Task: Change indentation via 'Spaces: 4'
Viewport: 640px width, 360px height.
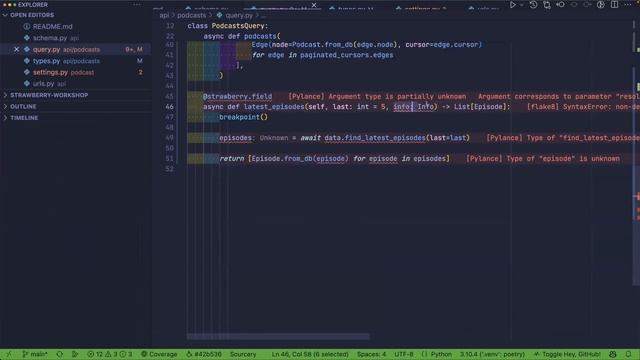Action: coord(371,354)
